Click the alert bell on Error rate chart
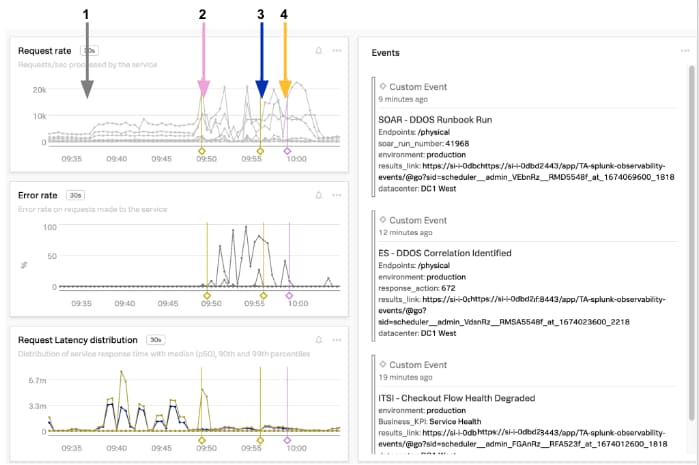The image size is (699, 465). click(x=319, y=195)
